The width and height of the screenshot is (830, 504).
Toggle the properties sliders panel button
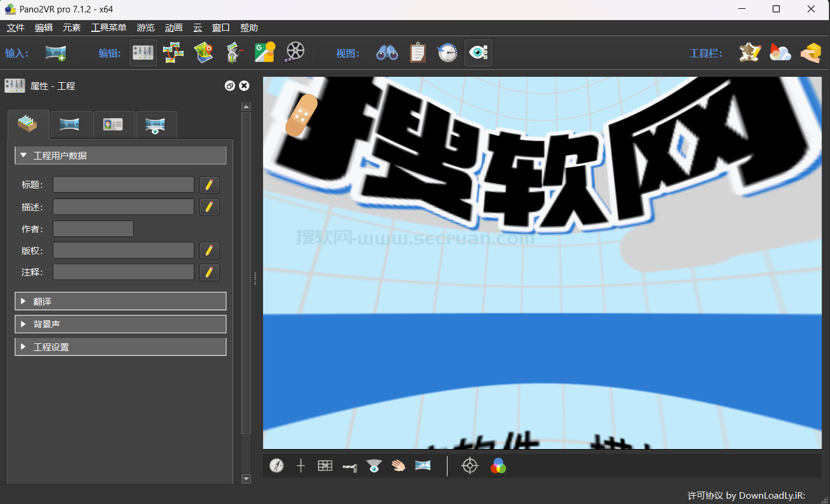(x=143, y=53)
